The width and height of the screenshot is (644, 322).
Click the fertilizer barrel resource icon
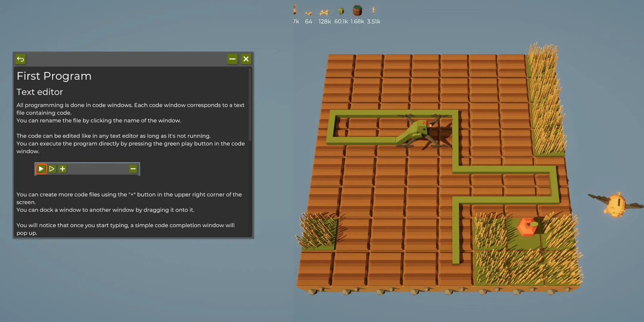point(357,10)
